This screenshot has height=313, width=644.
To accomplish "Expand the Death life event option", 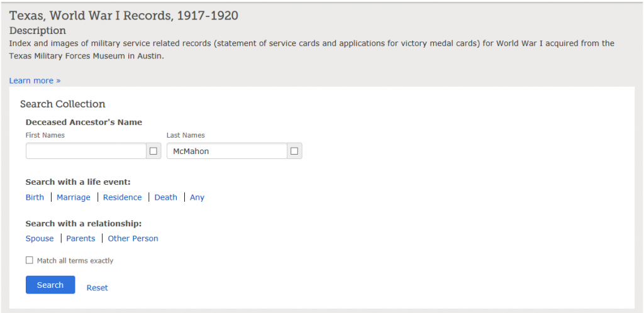I will 166,197.
